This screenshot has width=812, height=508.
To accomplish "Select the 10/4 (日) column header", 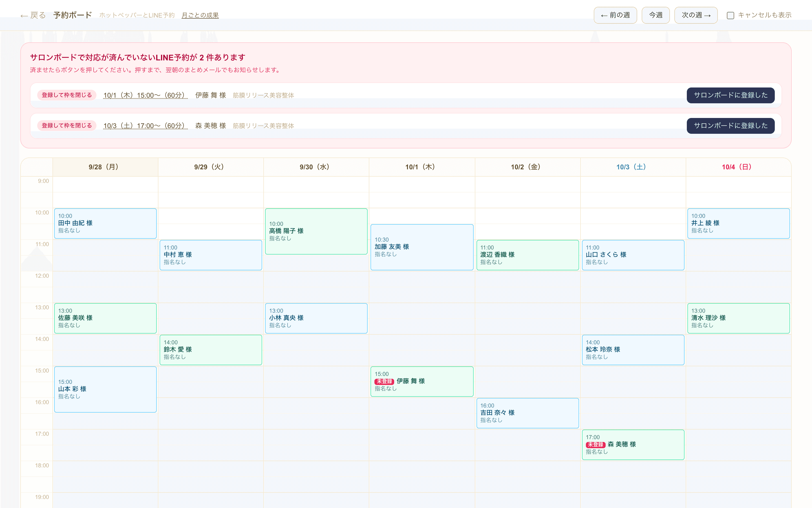I will tap(738, 167).
